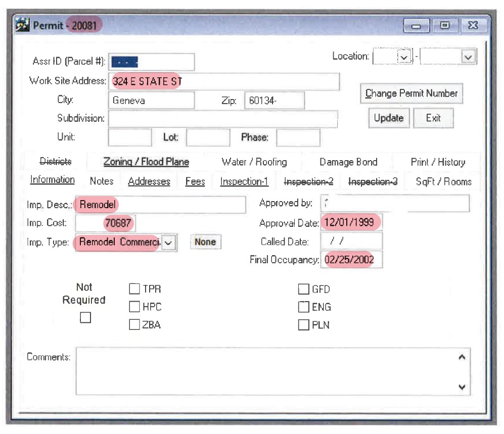This screenshot has height=434, width=504.
Task: Click into the Called Date field
Action: click(351, 242)
